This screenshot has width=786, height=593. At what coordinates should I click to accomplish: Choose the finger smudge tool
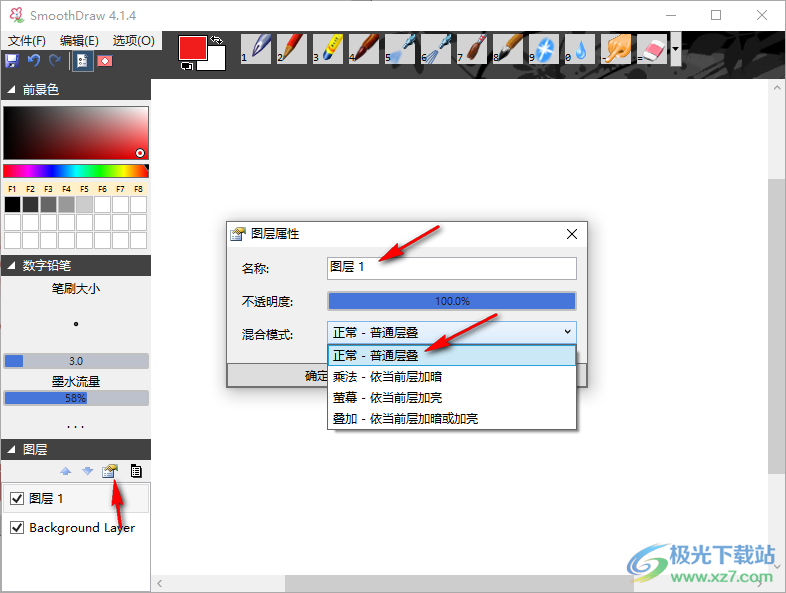tap(617, 49)
